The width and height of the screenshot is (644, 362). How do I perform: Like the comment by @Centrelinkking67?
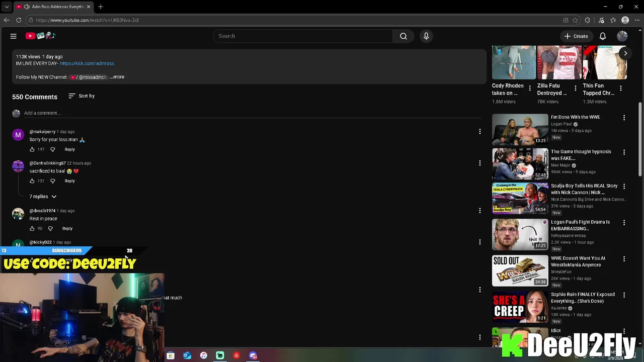click(32, 181)
